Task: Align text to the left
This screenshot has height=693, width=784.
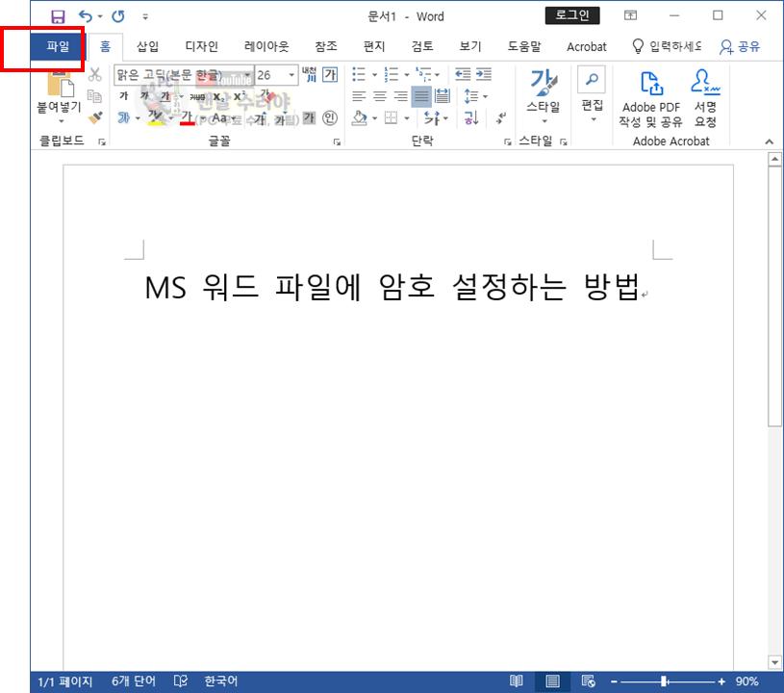Action: tap(359, 96)
